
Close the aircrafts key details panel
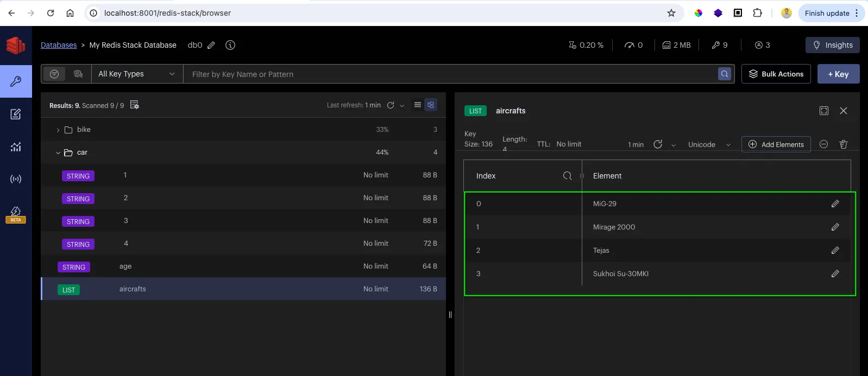coord(844,111)
